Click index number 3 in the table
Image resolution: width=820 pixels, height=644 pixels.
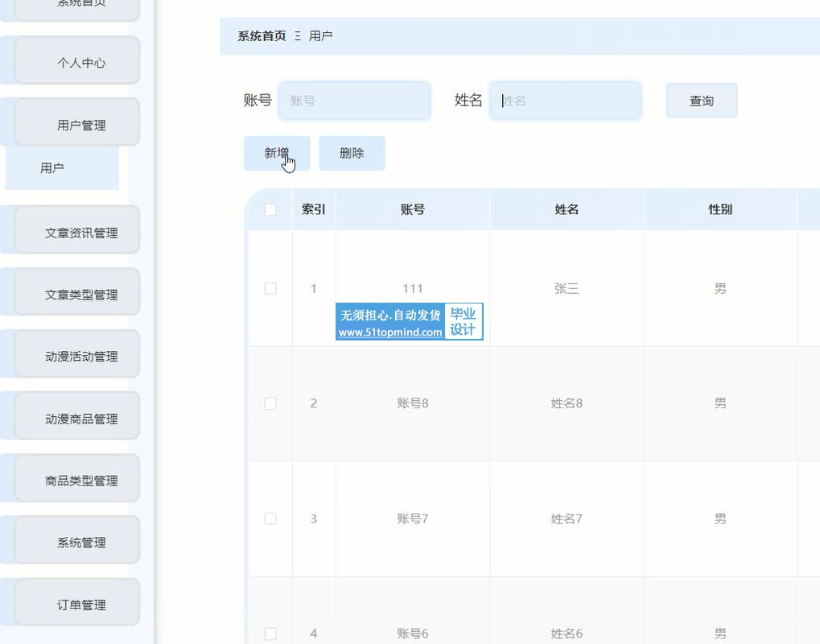pos(314,518)
